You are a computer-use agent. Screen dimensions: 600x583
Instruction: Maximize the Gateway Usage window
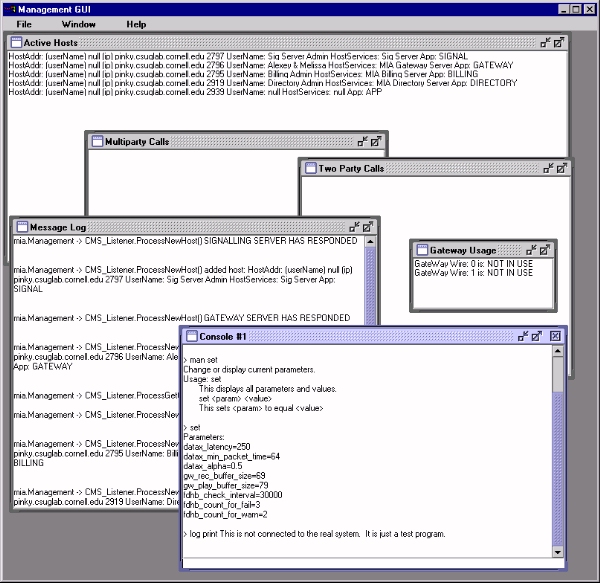click(546, 250)
